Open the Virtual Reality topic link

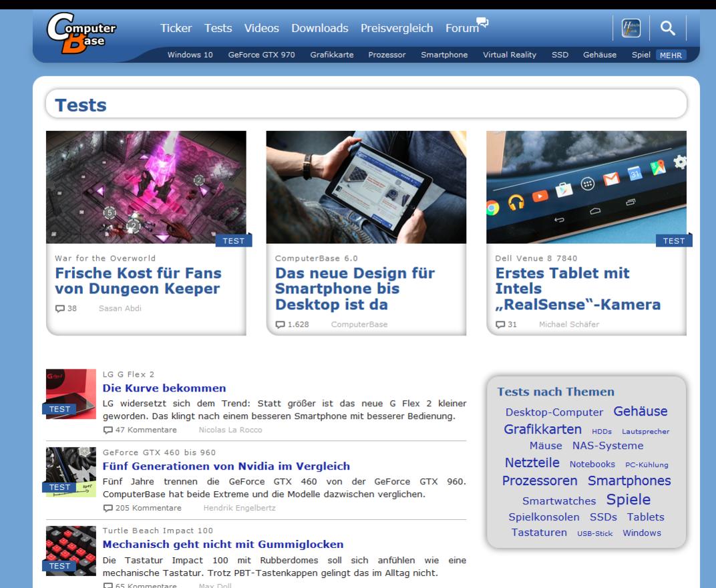coord(510,55)
